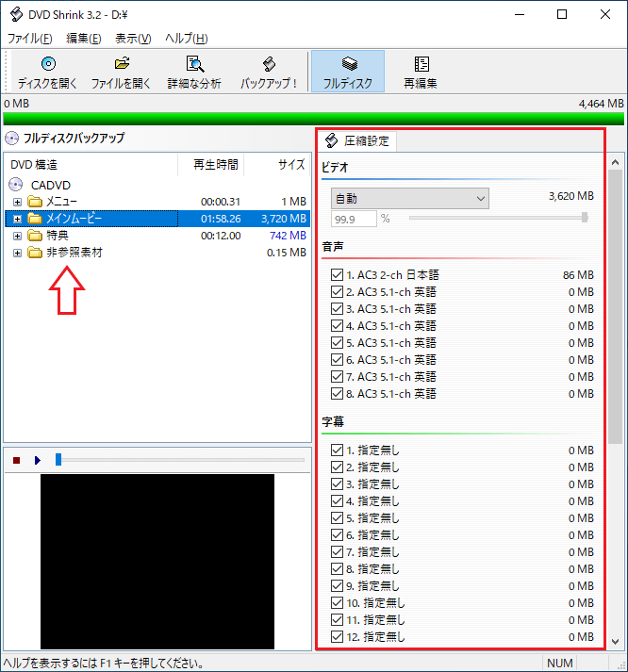This screenshot has height=672, width=628.
Task: Switch to 再編集 mode icon
Action: (x=421, y=65)
